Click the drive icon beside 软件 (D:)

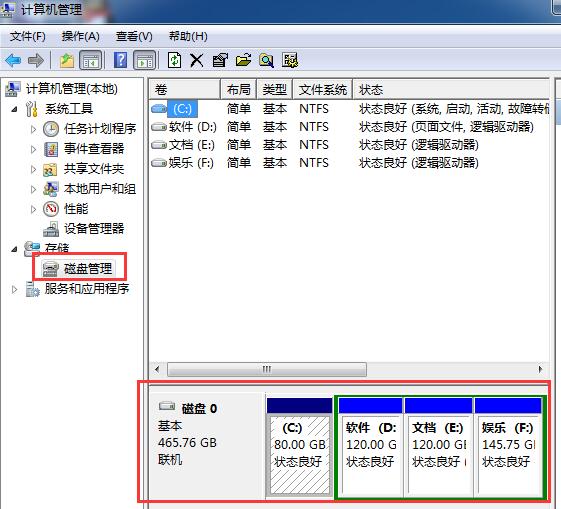[159, 127]
